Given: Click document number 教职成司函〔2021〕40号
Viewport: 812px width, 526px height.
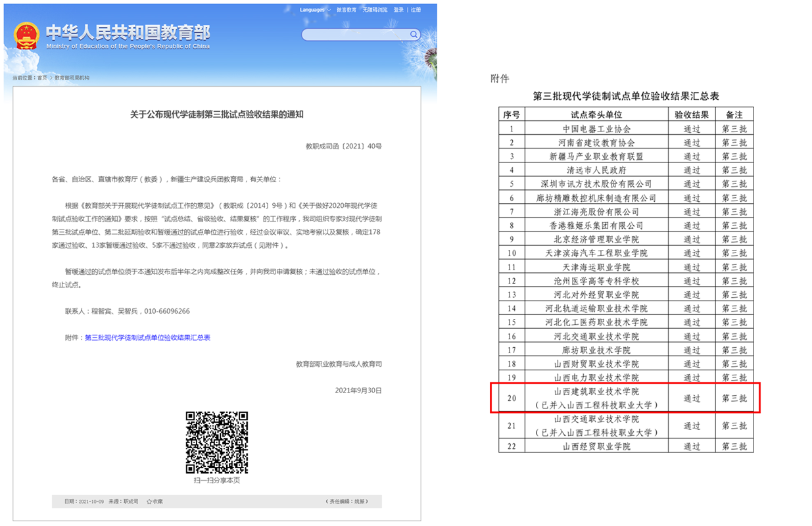Looking at the screenshot, I should (x=344, y=146).
